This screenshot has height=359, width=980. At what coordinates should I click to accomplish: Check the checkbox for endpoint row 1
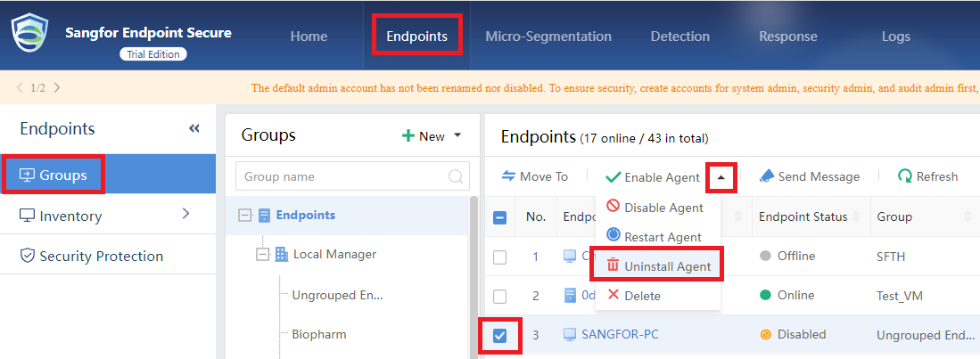(x=500, y=257)
